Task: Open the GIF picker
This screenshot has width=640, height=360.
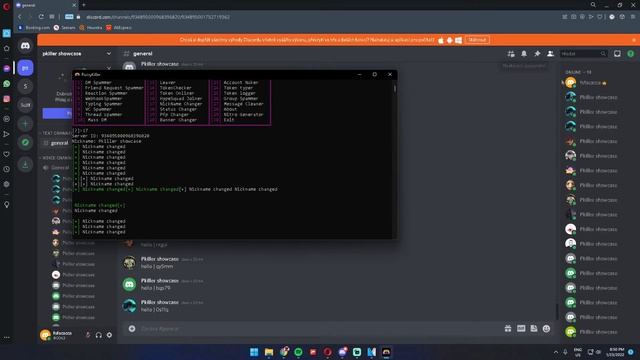Action: 521,329
